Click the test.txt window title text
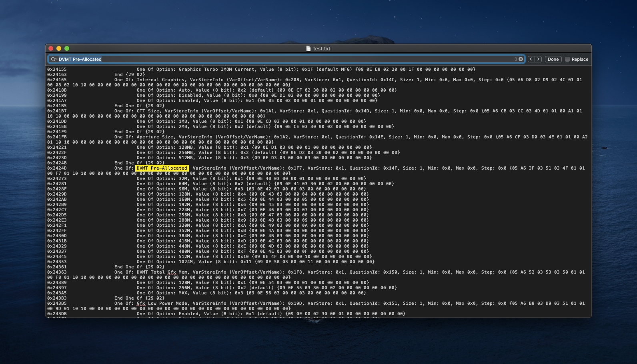Viewport: 637px width, 364px height. pos(322,48)
